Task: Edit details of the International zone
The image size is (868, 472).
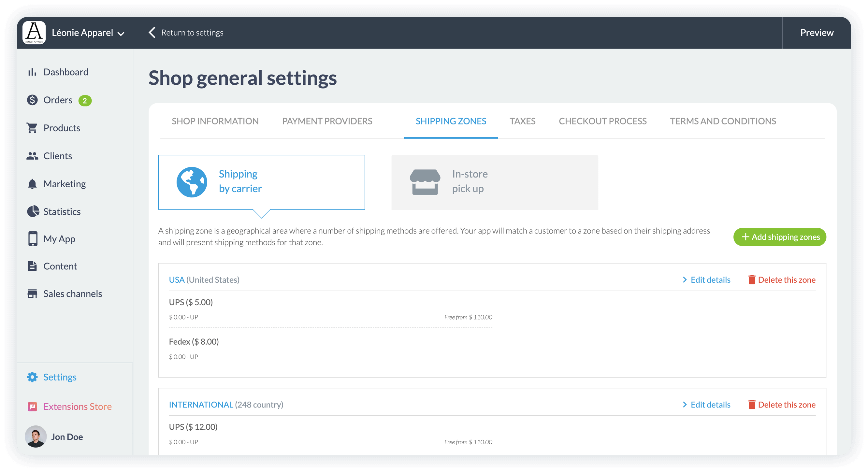Action: [710, 404]
